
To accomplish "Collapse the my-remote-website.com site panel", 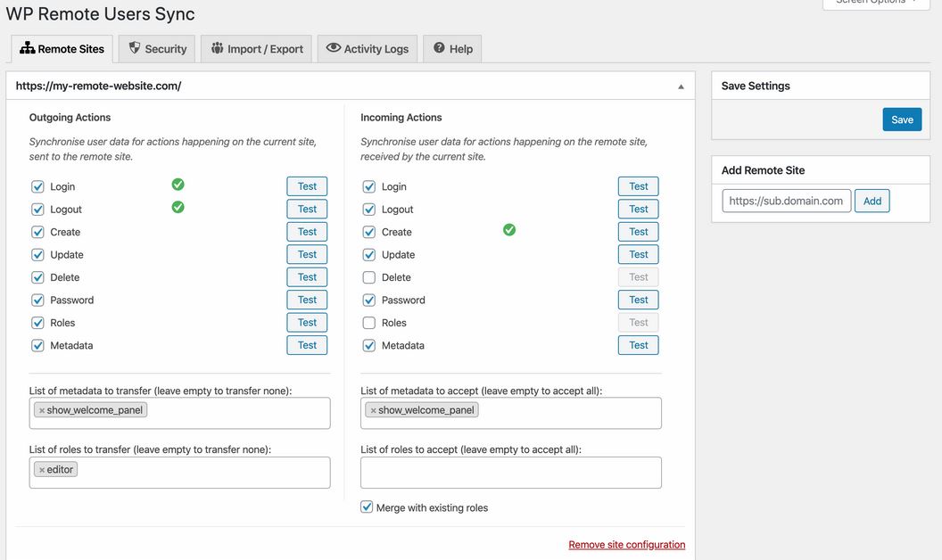I will pos(681,86).
